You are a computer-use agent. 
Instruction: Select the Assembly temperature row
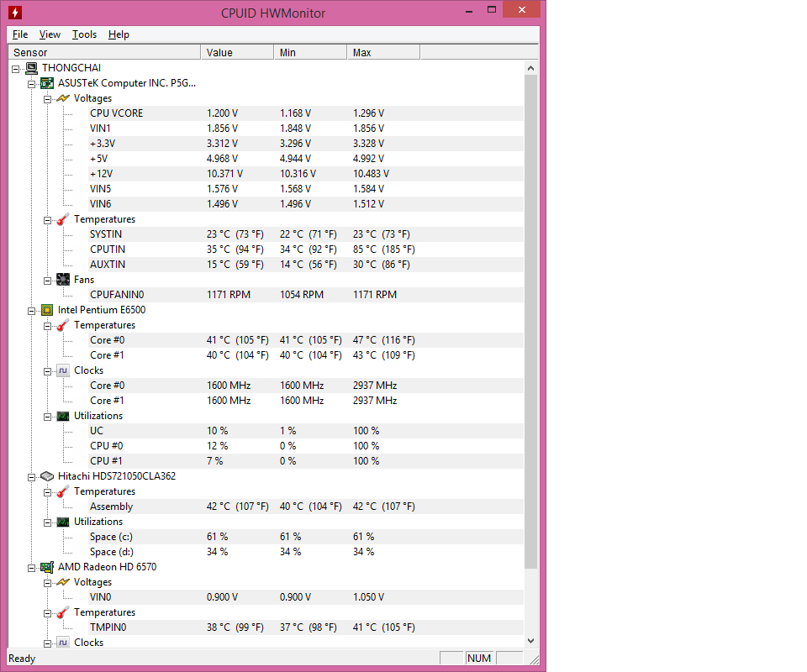[x=306, y=507]
